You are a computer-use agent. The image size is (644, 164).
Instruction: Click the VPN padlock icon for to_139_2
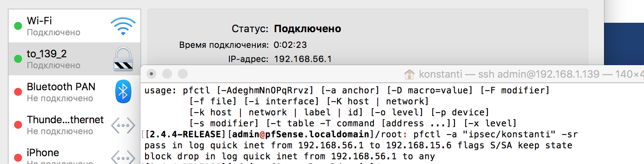[124, 59]
